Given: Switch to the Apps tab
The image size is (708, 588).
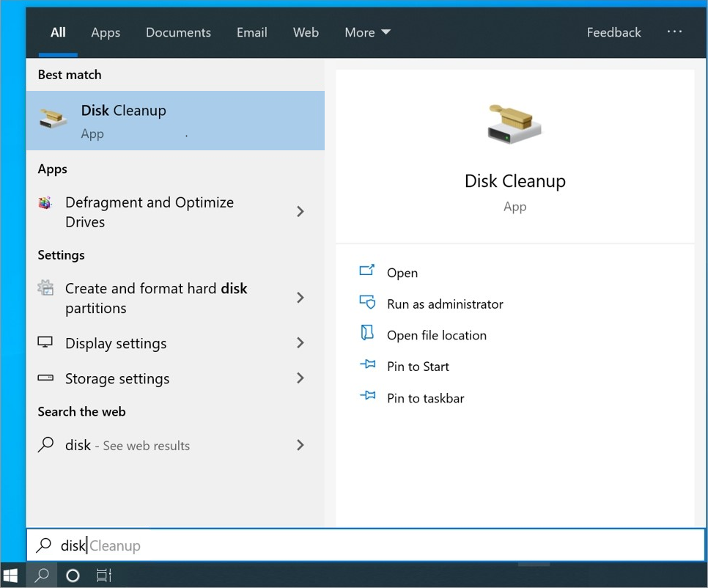Looking at the screenshot, I should 106,32.
